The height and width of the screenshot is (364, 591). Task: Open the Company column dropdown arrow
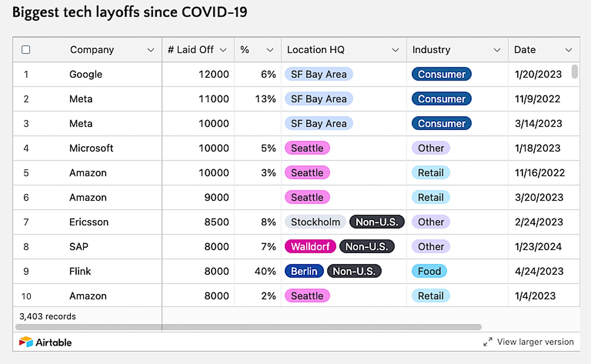pos(150,50)
